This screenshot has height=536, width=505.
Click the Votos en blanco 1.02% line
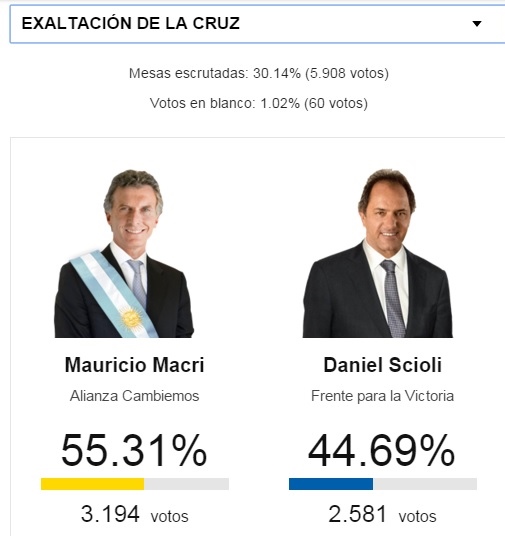(x=259, y=103)
